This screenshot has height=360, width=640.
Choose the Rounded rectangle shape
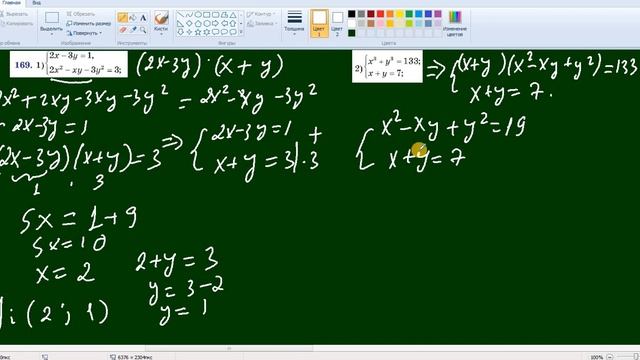(x=216, y=15)
